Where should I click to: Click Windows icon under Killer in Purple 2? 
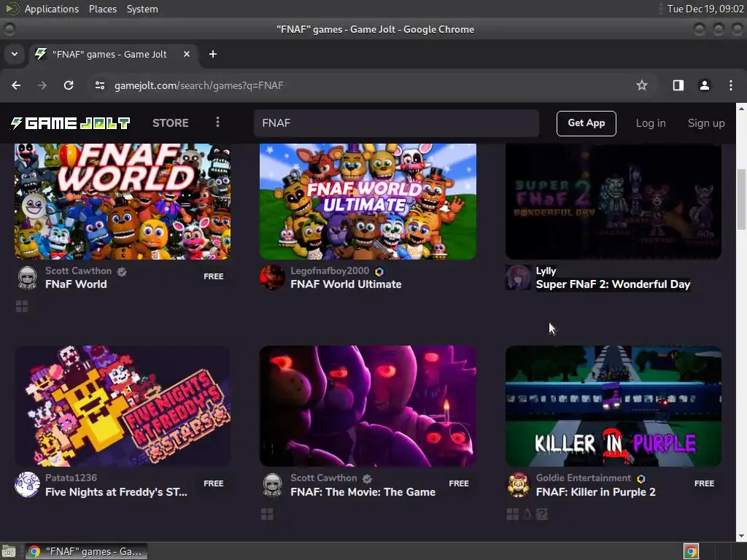pyautogui.click(x=513, y=514)
